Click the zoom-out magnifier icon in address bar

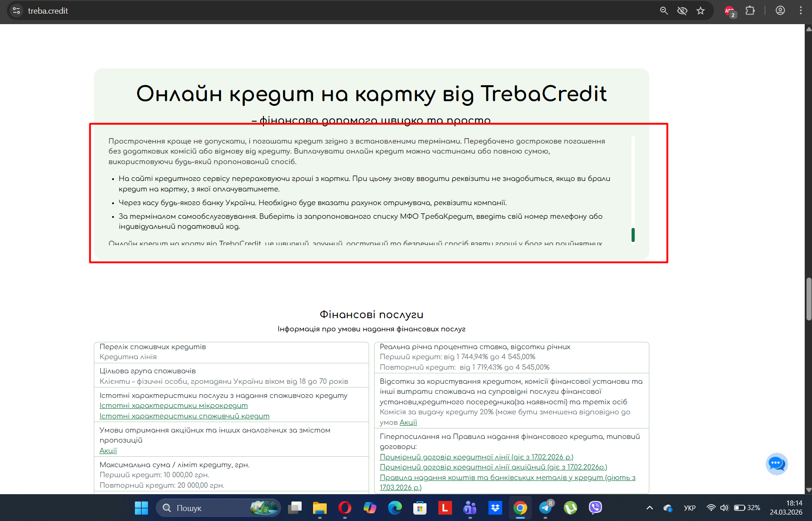tap(664, 10)
